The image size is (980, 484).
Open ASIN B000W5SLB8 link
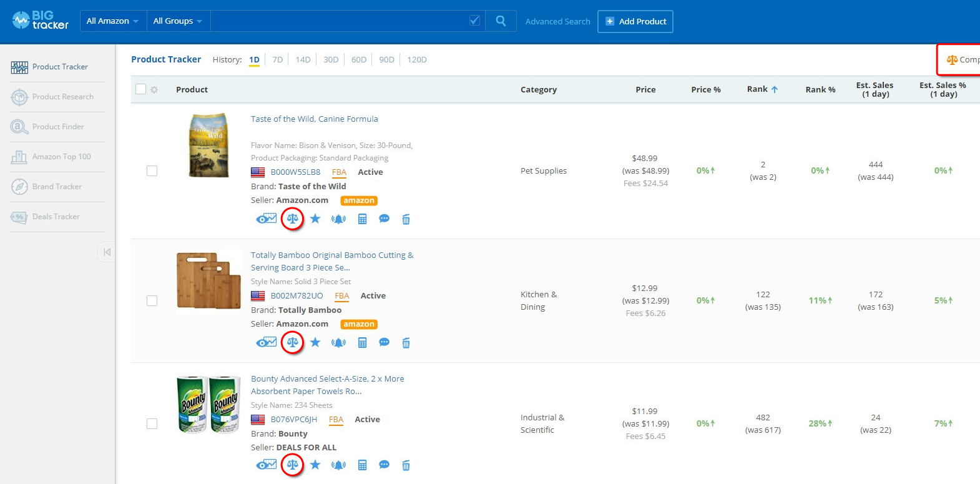tap(295, 172)
